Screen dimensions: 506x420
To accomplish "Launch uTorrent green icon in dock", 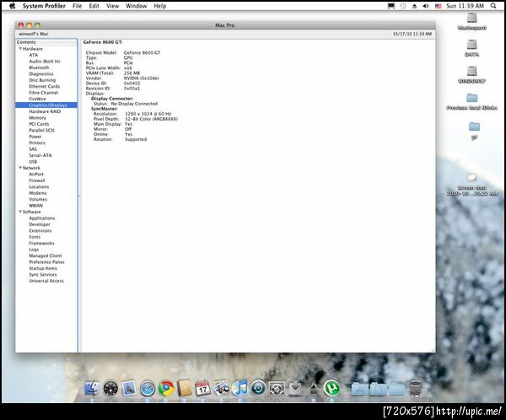I will point(332,388).
